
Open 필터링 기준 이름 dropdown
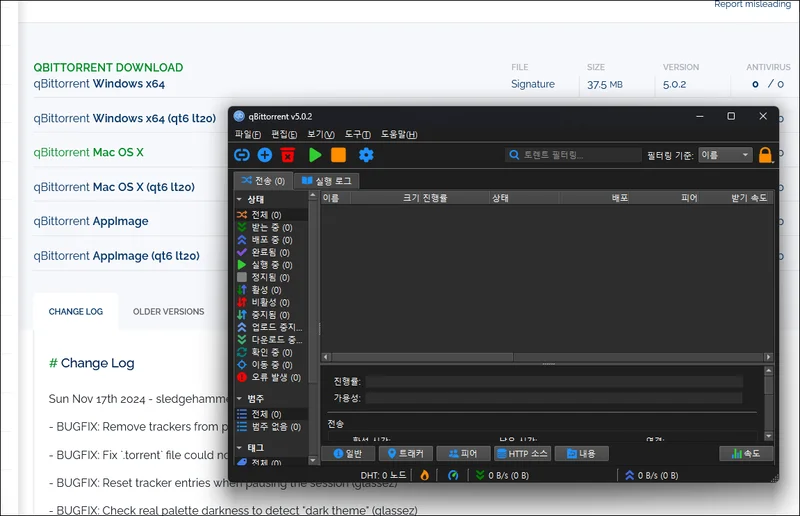726,155
